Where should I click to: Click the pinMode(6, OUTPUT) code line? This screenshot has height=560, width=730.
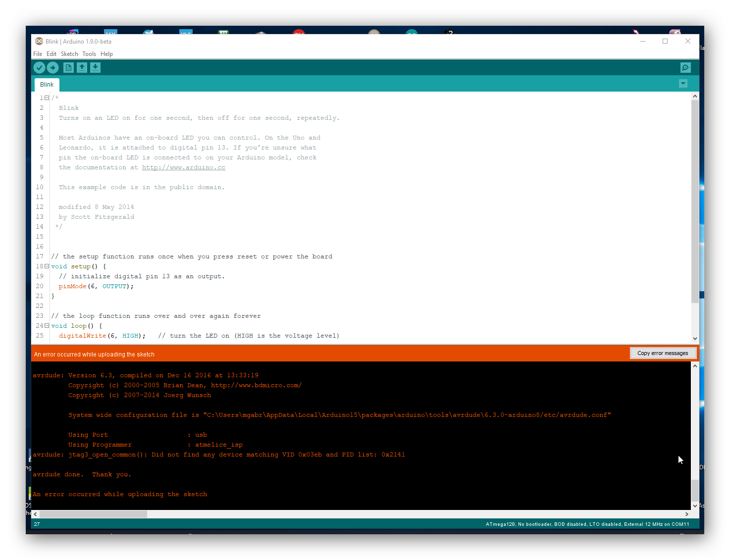(x=96, y=286)
